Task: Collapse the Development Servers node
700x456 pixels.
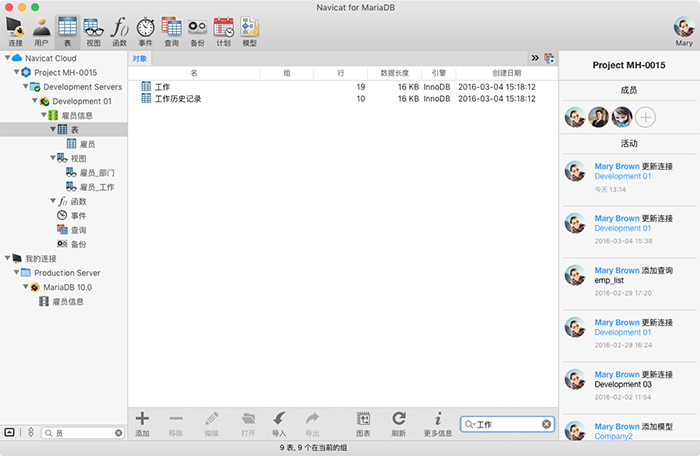Action: (25, 86)
